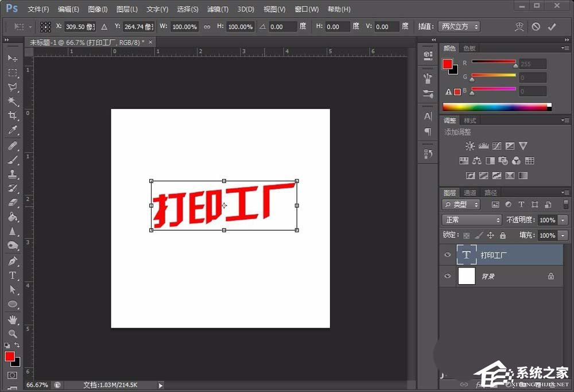Image resolution: width=574 pixels, height=392 pixels.
Task: Open the layer blend mode dropdown showing 正常
Action: coord(471,220)
